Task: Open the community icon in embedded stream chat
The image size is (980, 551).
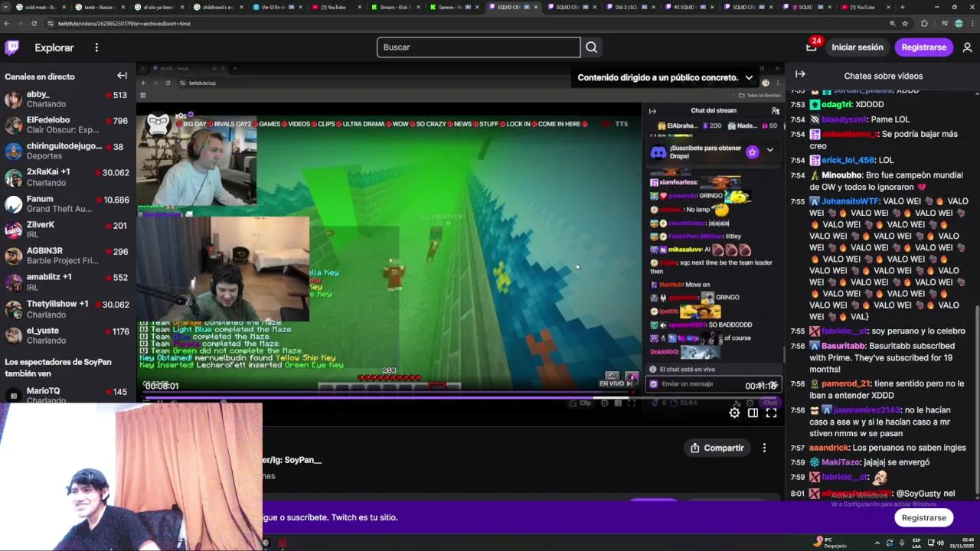Action: point(775,111)
